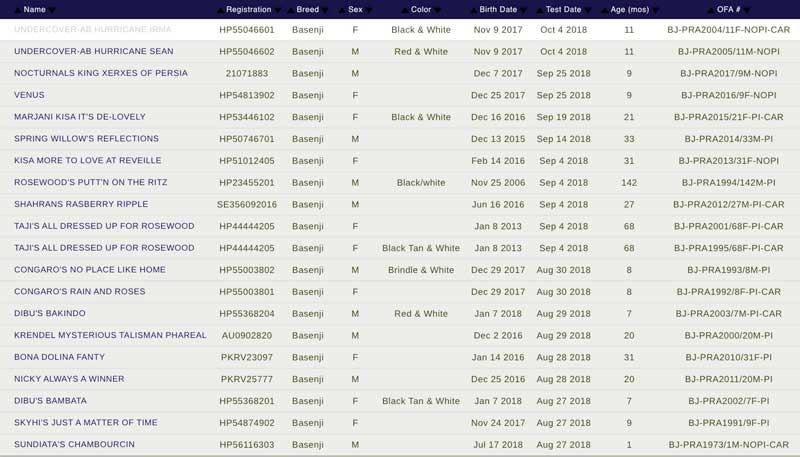Open Dibu's Bakindo record
Screen dimensions: 800x457
click(50, 314)
